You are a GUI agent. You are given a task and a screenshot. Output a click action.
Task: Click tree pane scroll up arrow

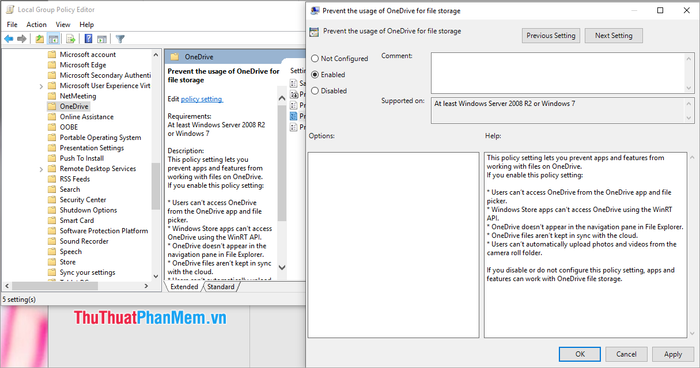155,54
